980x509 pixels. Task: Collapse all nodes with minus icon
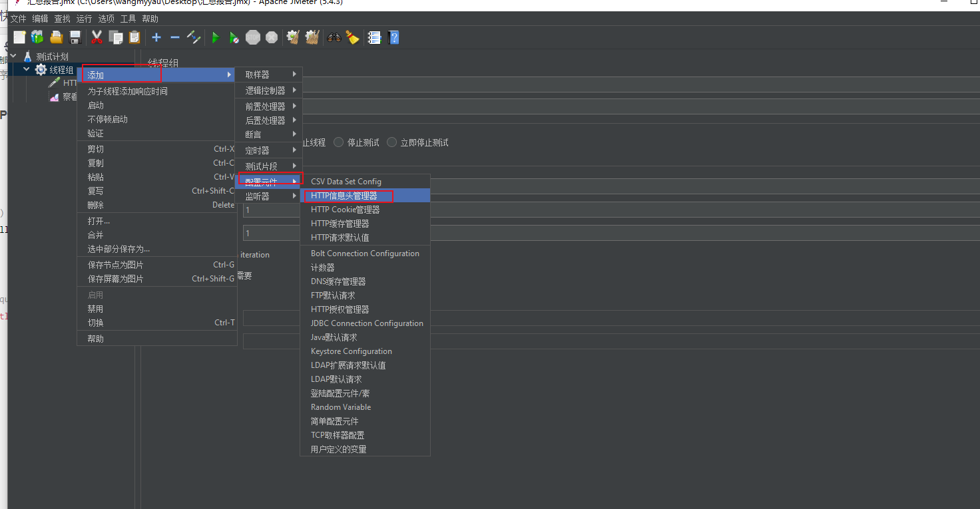(x=175, y=38)
